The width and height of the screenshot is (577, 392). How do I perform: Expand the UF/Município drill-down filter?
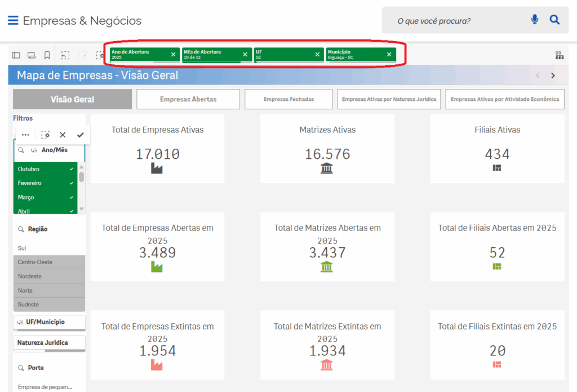tap(49, 322)
